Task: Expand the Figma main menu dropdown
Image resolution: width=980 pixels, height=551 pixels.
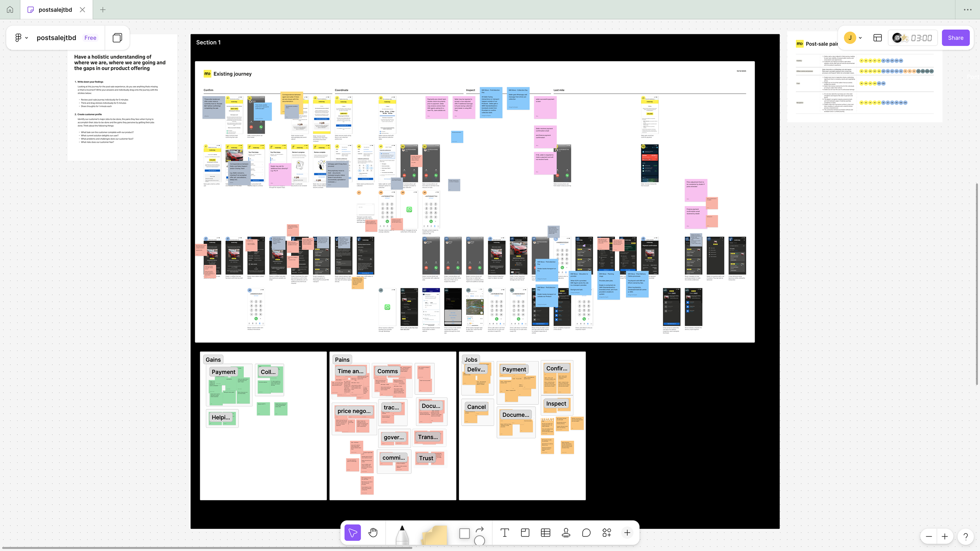Action: pos(21,38)
